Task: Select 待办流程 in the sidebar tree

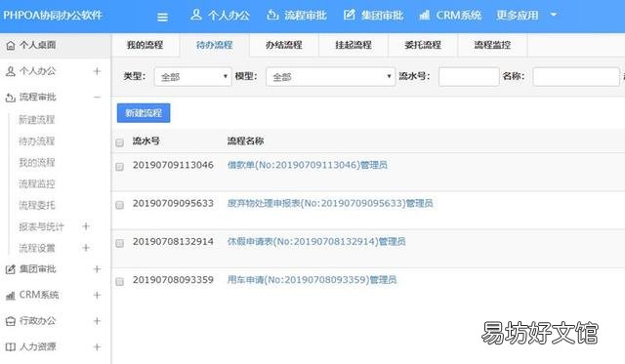Action: point(37,142)
